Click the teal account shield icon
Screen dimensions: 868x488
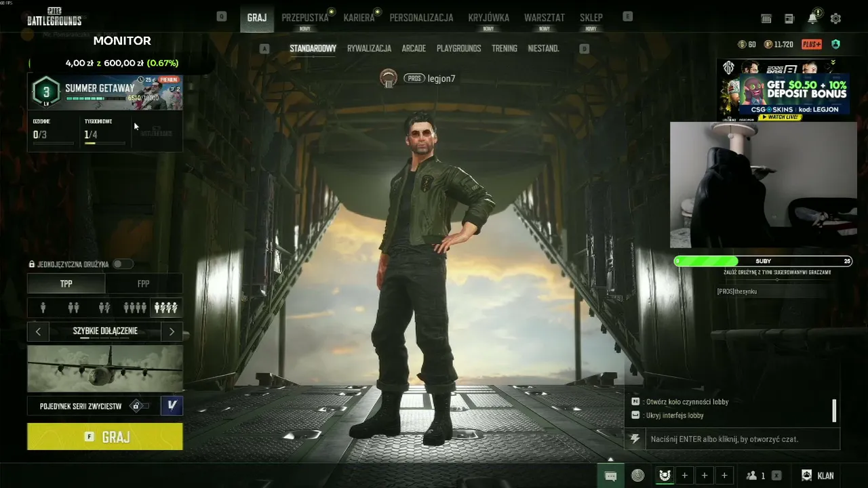coord(835,44)
